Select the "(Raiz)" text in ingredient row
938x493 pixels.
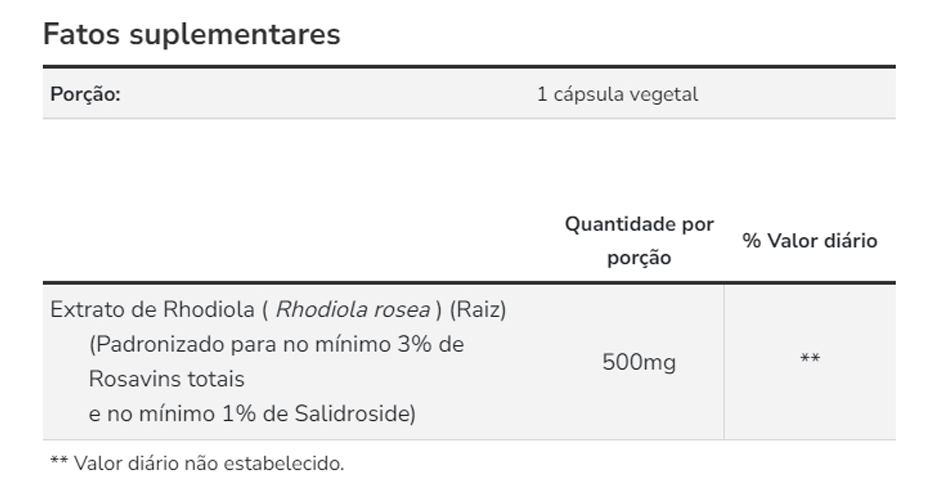point(478,310)
